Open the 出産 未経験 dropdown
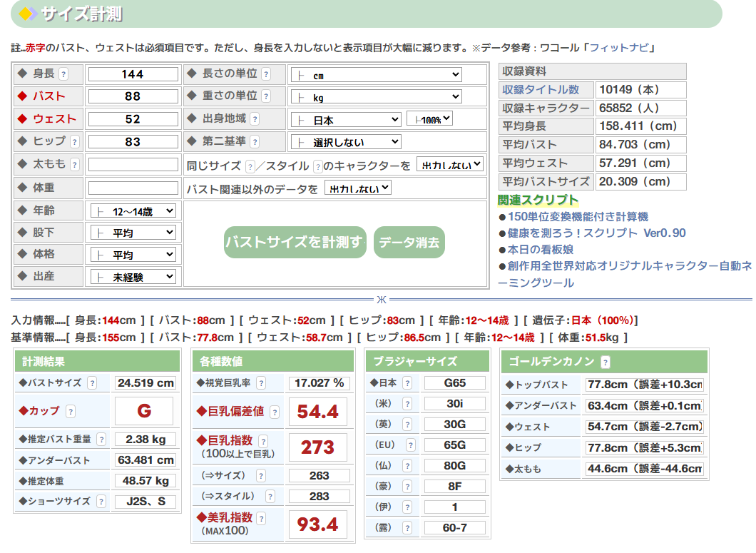756x553 pixels. click(133, 277)
